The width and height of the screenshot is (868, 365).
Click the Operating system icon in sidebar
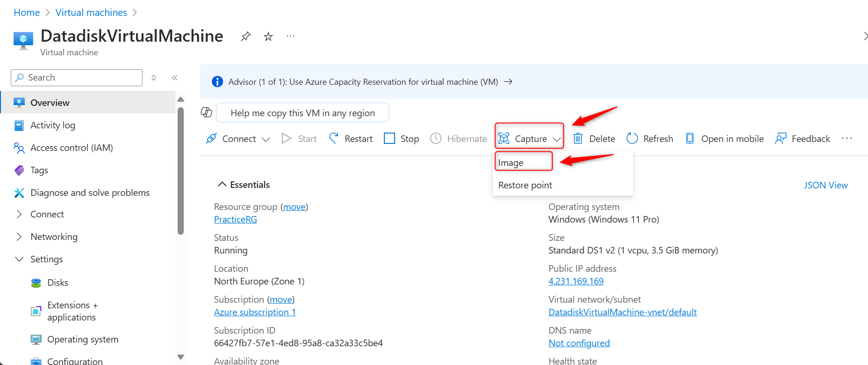coord(36,339)
